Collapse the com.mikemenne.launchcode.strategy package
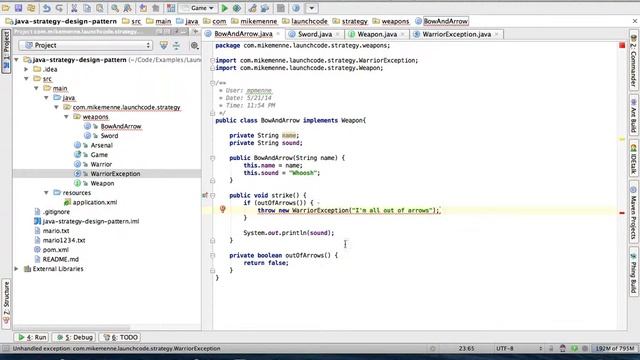This screenshot has height=360, width=640. click(x=56, y=107)
